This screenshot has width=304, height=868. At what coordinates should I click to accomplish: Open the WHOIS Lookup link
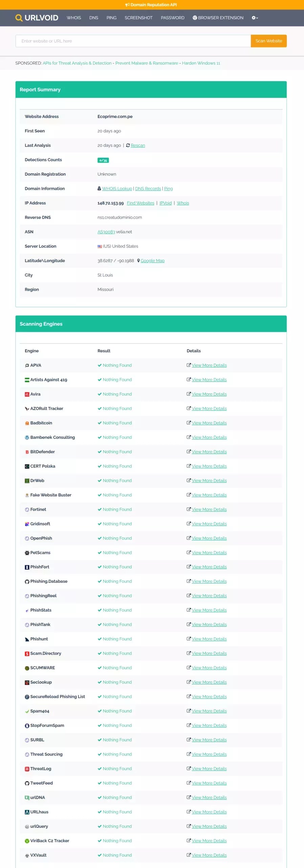[117, 189]
